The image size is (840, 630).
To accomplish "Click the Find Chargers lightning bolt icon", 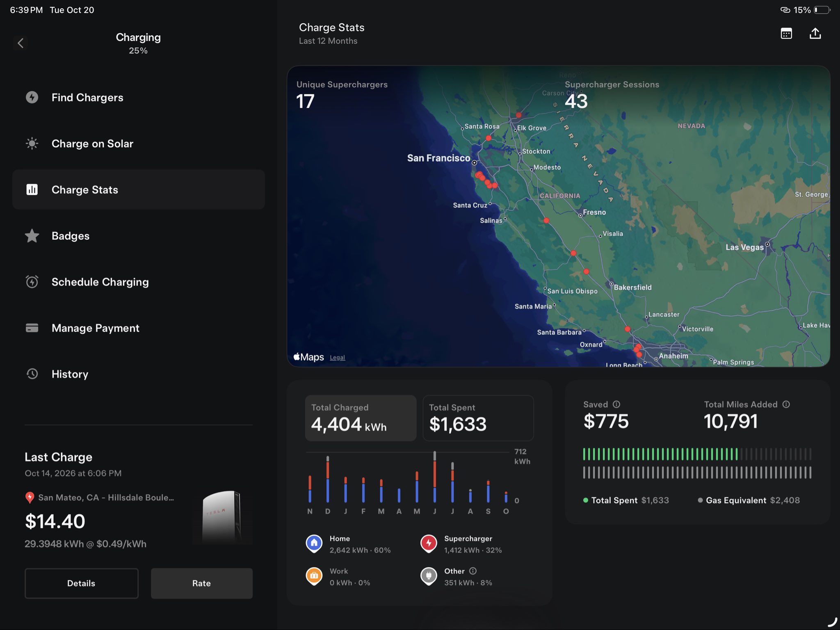I will pyautogui.click(x=32, y=97).
